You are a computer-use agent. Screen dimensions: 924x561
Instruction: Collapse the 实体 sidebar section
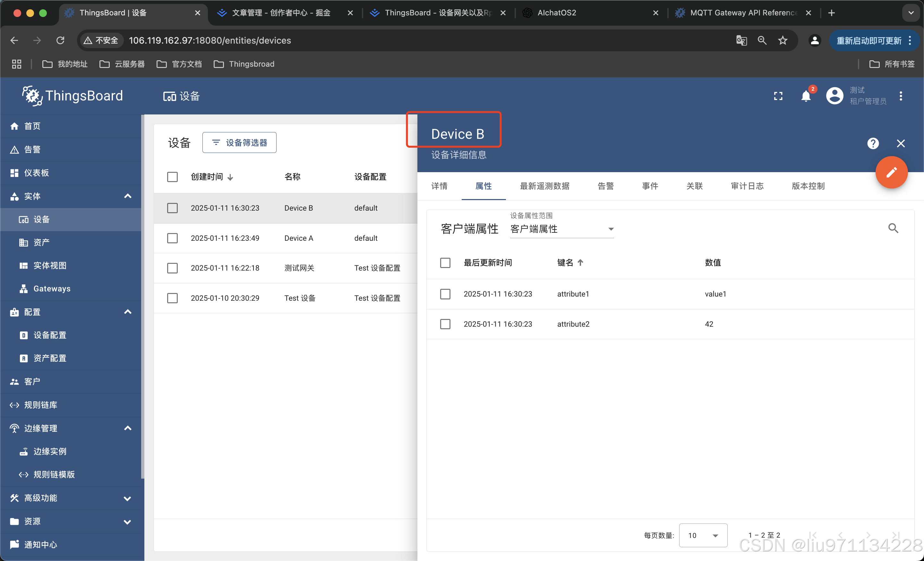[x=127, y=197]
